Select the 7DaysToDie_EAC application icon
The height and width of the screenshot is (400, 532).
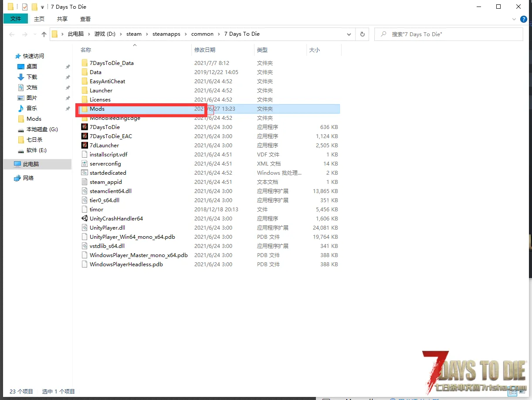tap(85, 136)
